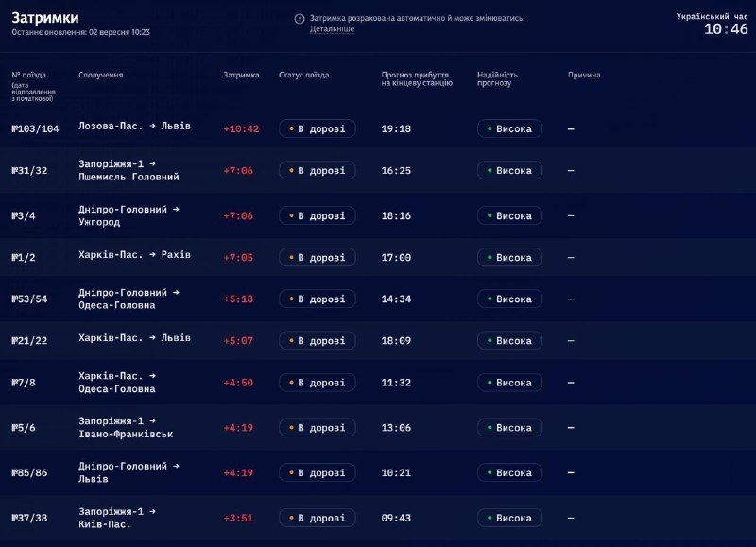
Task: Click the Причина column header
Action: click(x=584, y=75)
